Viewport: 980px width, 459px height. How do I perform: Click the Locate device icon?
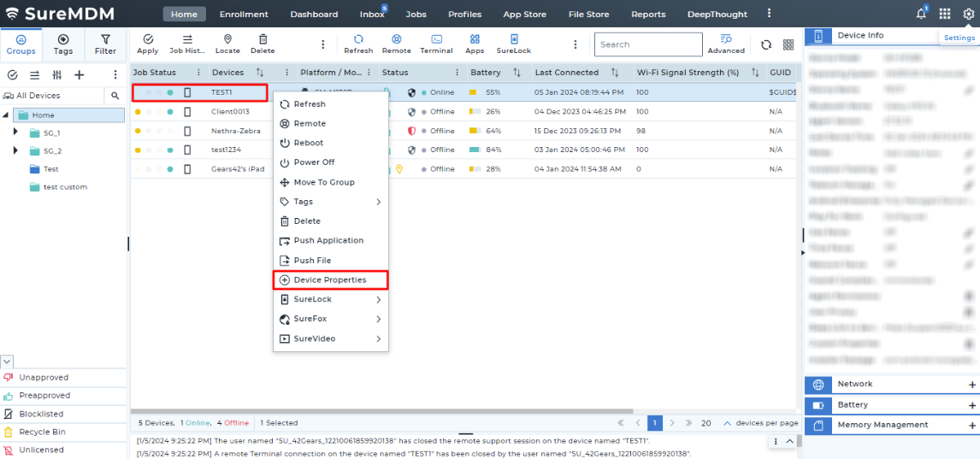click(227, 44)
